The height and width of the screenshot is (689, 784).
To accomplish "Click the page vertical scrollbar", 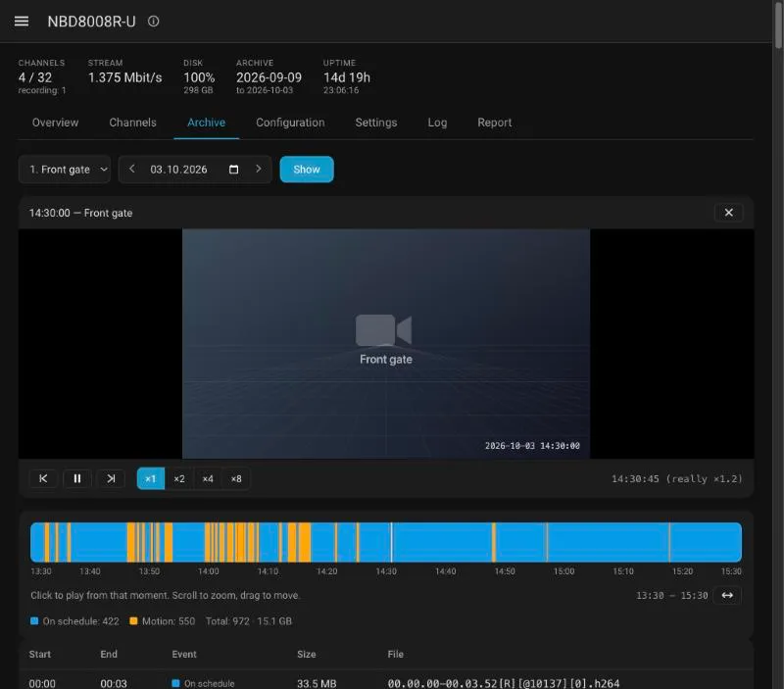I will [x=778, y=25].
